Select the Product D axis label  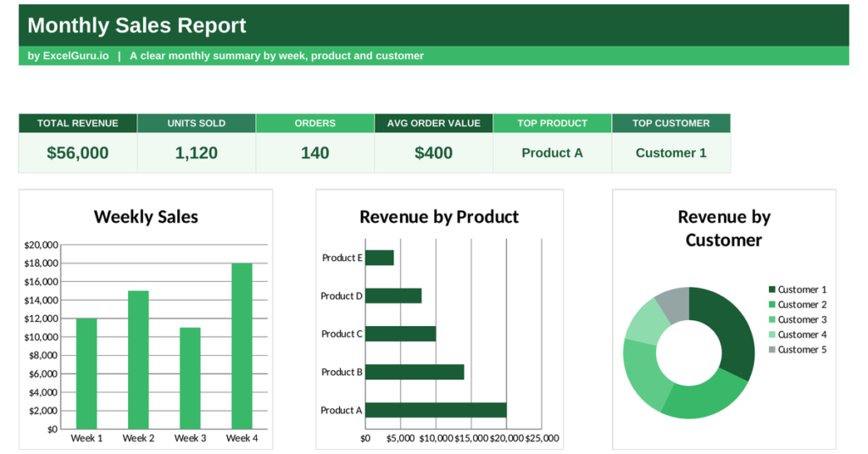[342, 296]
